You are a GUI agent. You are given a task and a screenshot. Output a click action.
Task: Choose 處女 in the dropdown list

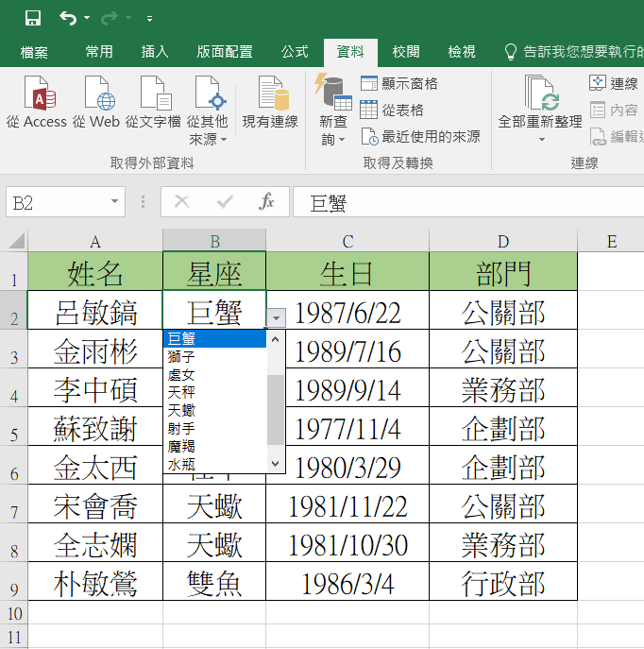(x=214, y=375)
